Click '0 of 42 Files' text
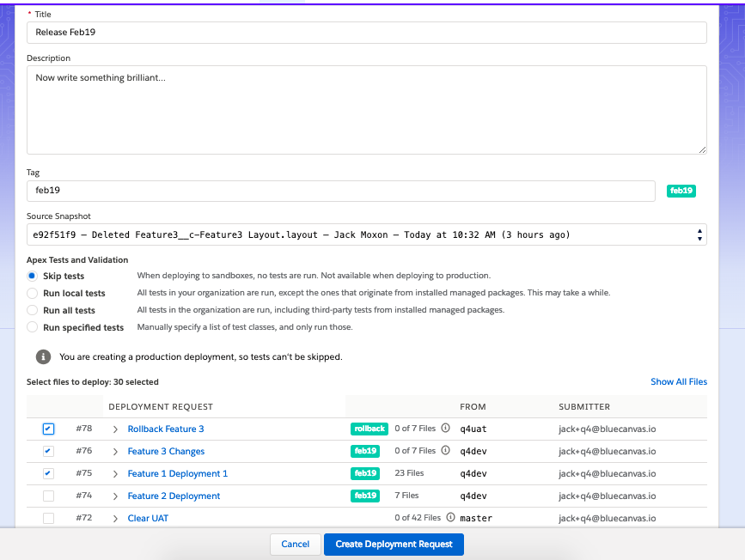This screenshot has width=745, height=560. [x=418, y=518]
